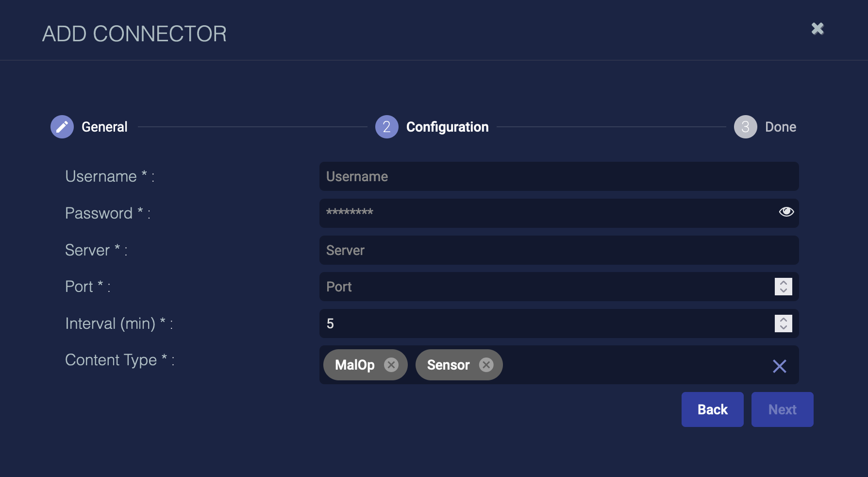
Task: Decrease the Interval value with down arrow
Action: [x=784, y=327]
